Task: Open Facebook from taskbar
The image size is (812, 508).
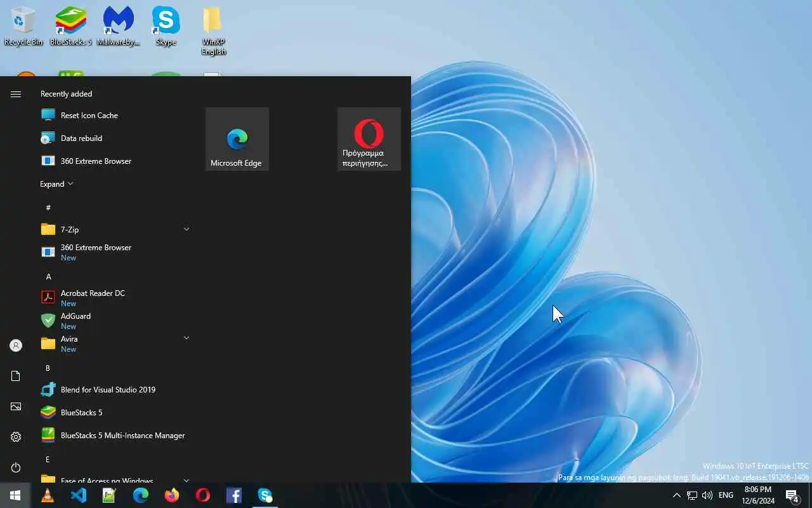Action: pos(234,495)
